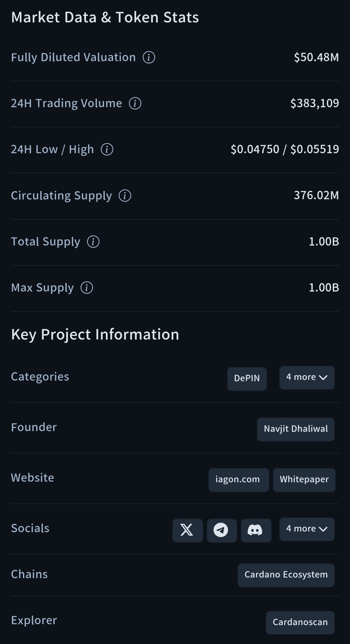
Task: Click the $383,109 trading volume value
Action: (314, 103)
